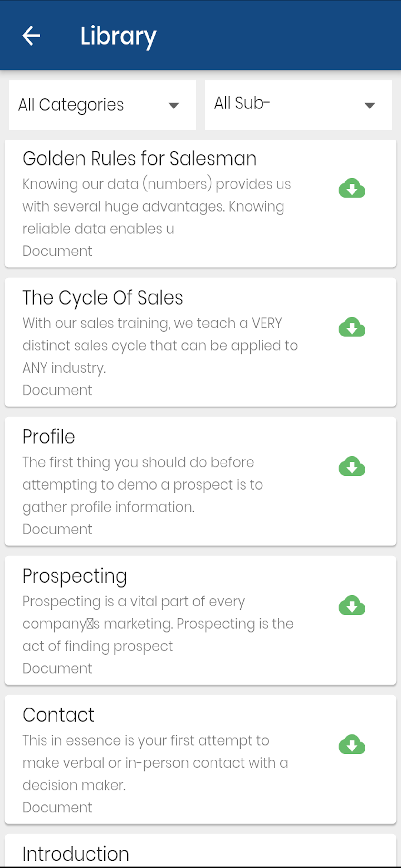This screenshot has width=401, height=868.
Task: Select the Profile title
Action: tap(48, 437)
